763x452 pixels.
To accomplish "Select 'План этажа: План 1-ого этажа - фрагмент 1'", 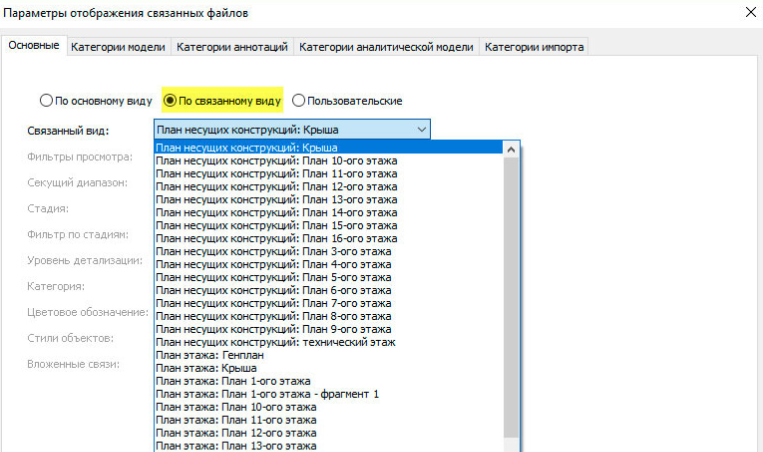I will pyautogui.click(x=268, y=394).
